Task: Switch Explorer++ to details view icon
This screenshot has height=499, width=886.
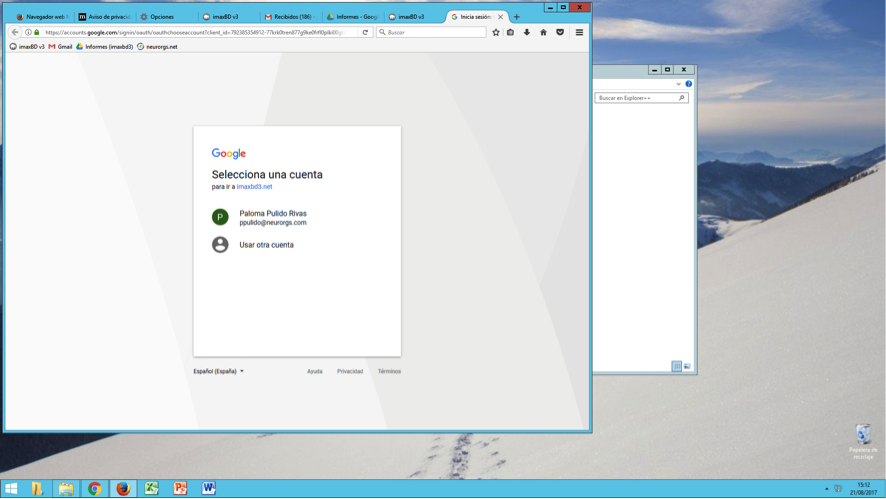Action: (x=676, y=366)
